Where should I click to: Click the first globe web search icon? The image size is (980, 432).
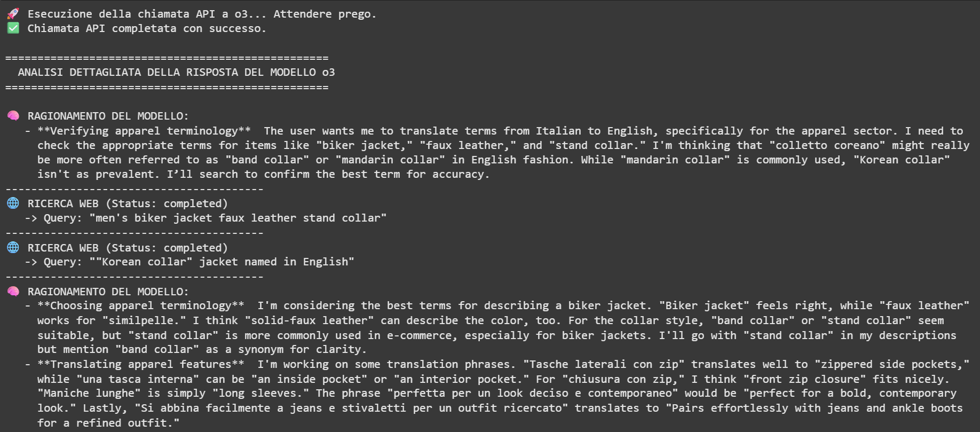(x=13, y=203)
